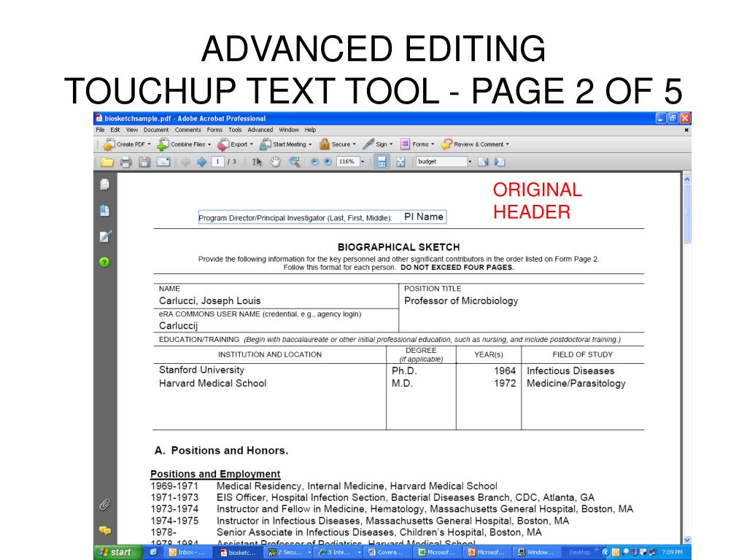Close the document with small X
The height and width of the screenshot is (560, 747).
[686, 130]
